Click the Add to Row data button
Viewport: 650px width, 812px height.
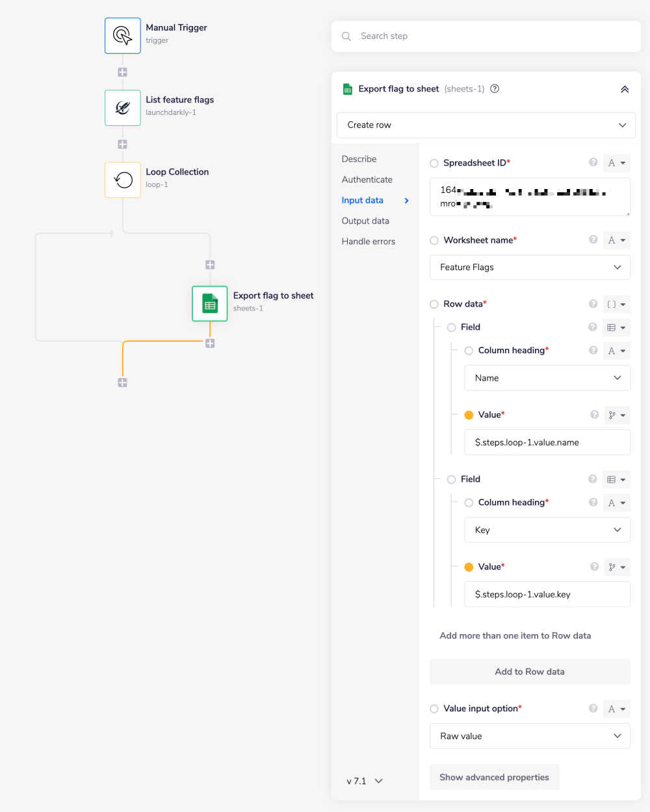[530, 672]
